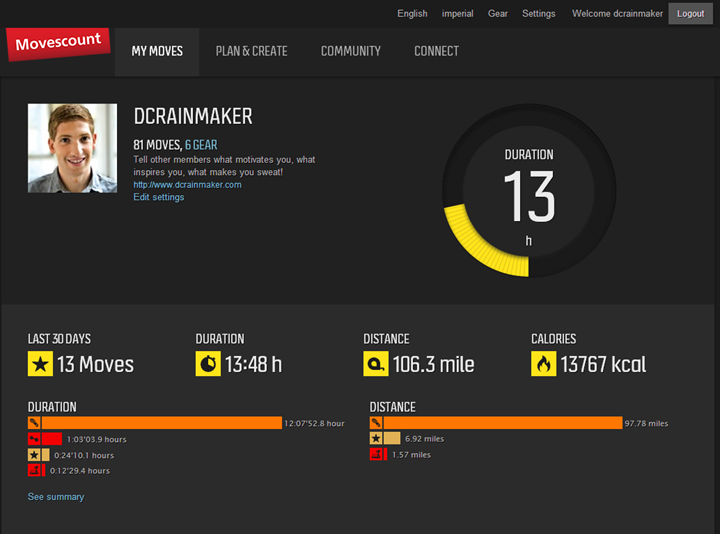
Task: Open Settings in the top bar
Action: point(539,13)
